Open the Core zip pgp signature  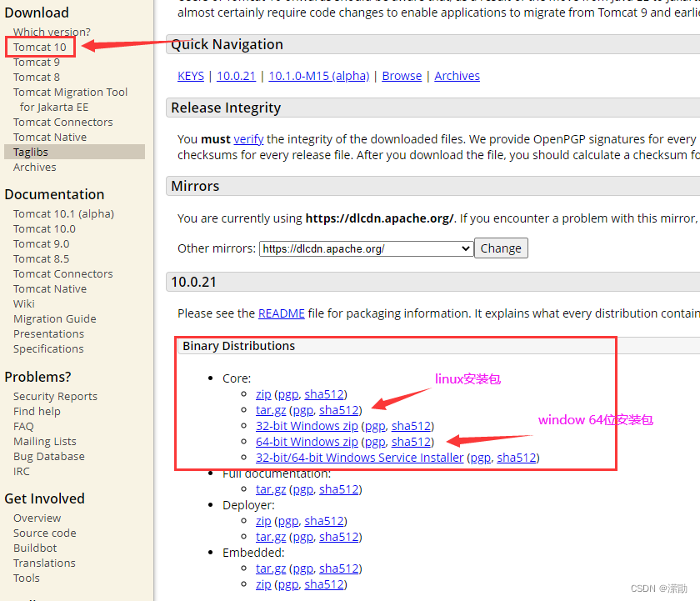click(x=288, y=395)
